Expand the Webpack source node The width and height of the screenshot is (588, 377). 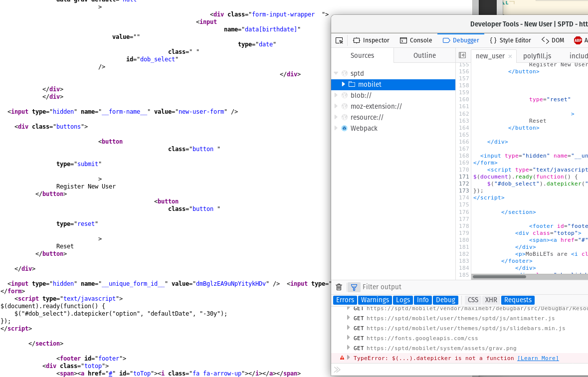(336, 128)
